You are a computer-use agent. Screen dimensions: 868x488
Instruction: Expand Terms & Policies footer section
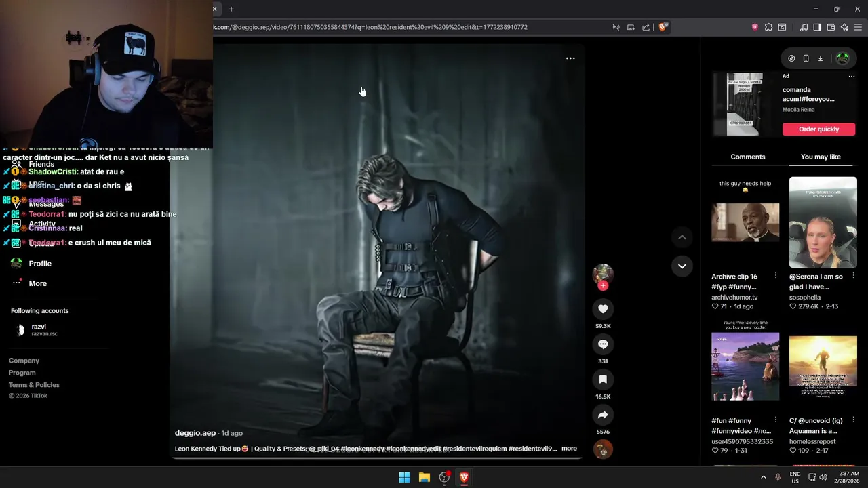(34, 385)
